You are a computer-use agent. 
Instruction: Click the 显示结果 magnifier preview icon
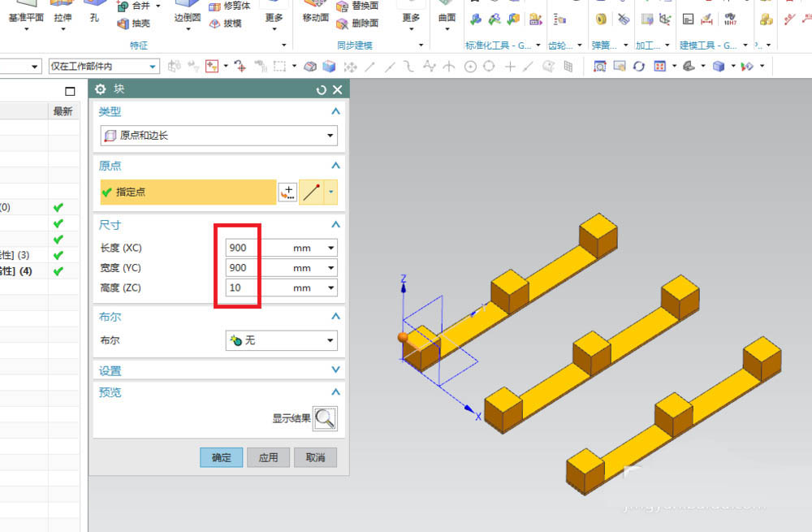tap(325, 418)
